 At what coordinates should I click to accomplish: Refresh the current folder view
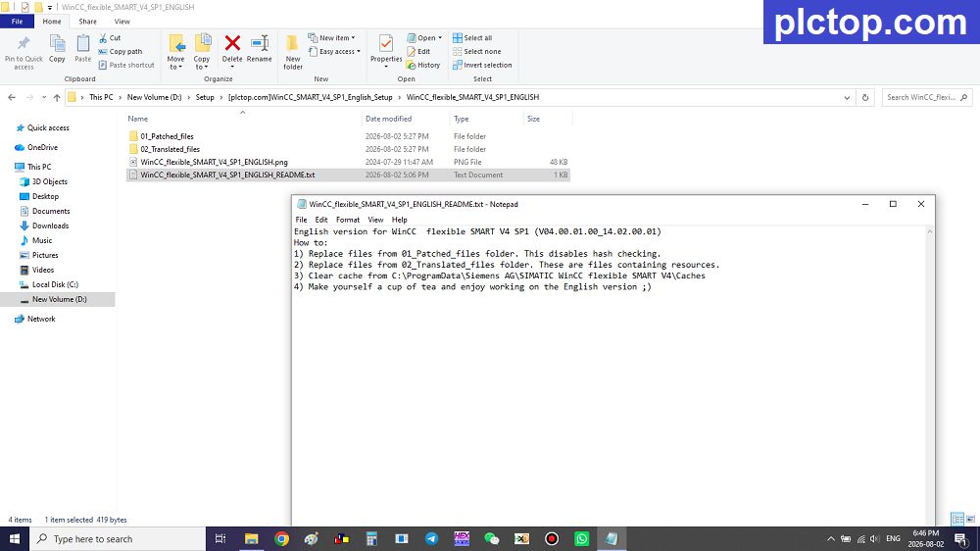pyautogui.click(x=865, y=98)
